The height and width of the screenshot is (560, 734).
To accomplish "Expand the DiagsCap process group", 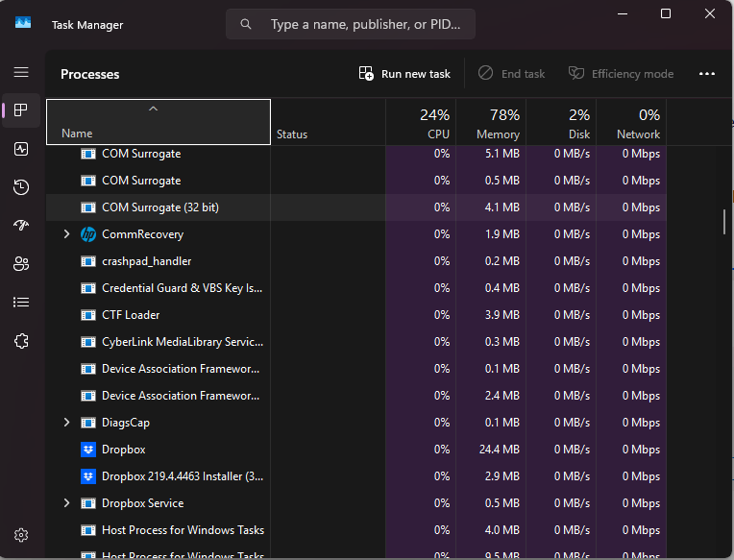I will (66, 423).
